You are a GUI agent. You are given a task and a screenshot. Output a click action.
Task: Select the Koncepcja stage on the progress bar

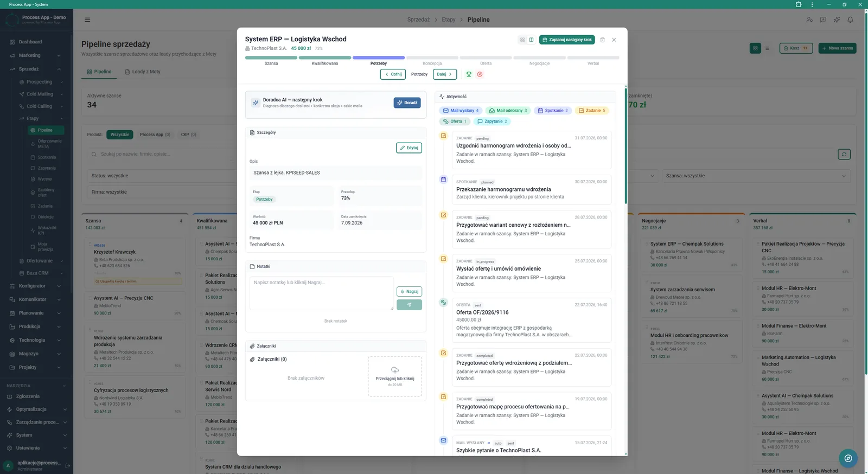point(432,60)
